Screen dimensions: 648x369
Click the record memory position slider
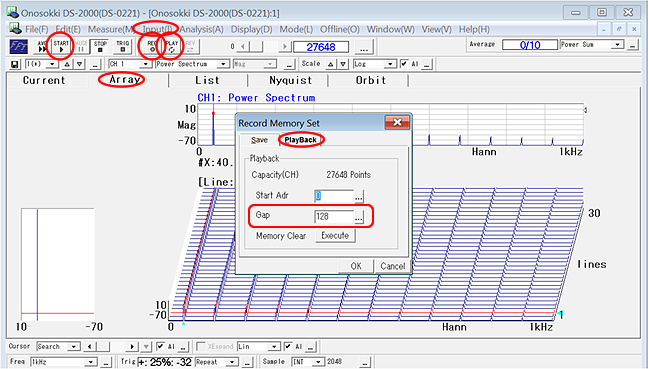264,47
